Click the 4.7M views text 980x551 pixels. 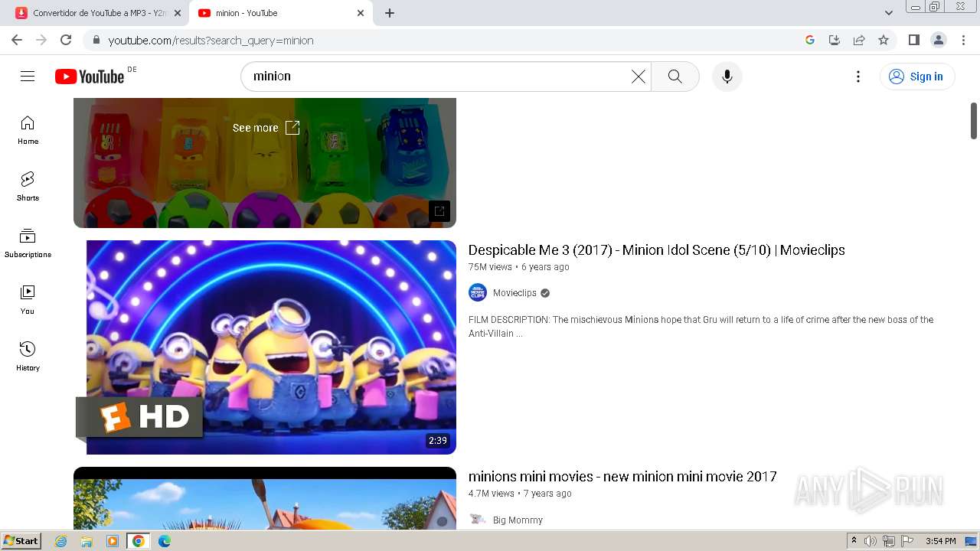492,494
